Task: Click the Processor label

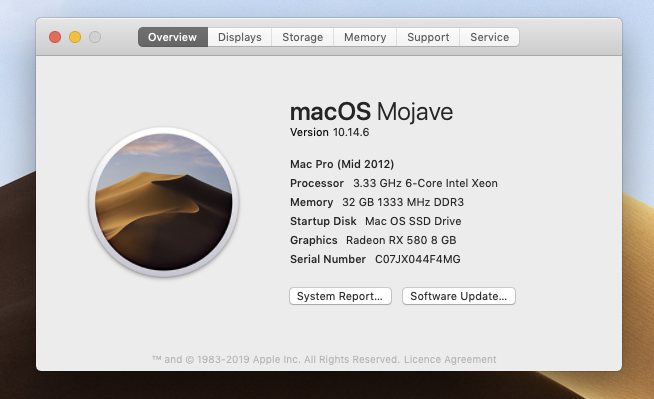Action: coord(317,183)
